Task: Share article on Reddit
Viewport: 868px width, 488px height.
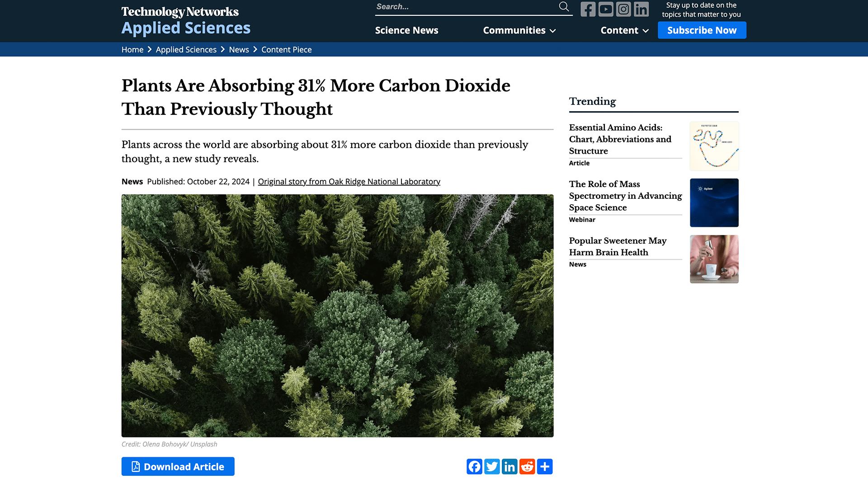Action: [527, 466]
